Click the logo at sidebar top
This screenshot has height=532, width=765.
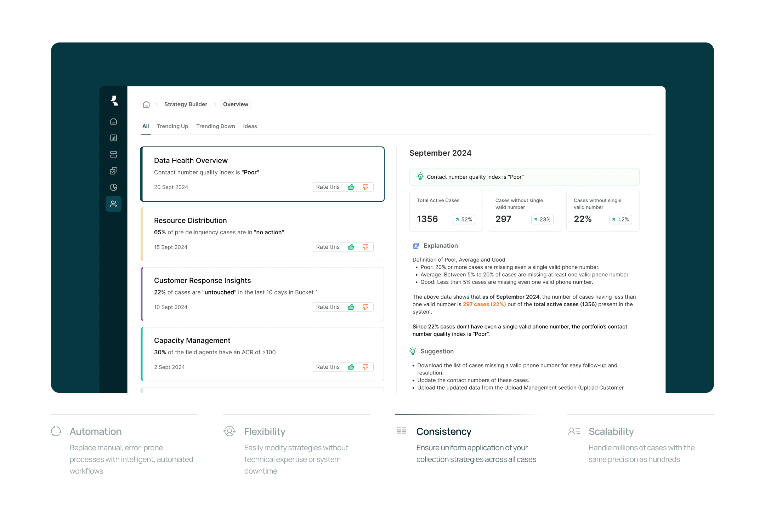point(114,101)
